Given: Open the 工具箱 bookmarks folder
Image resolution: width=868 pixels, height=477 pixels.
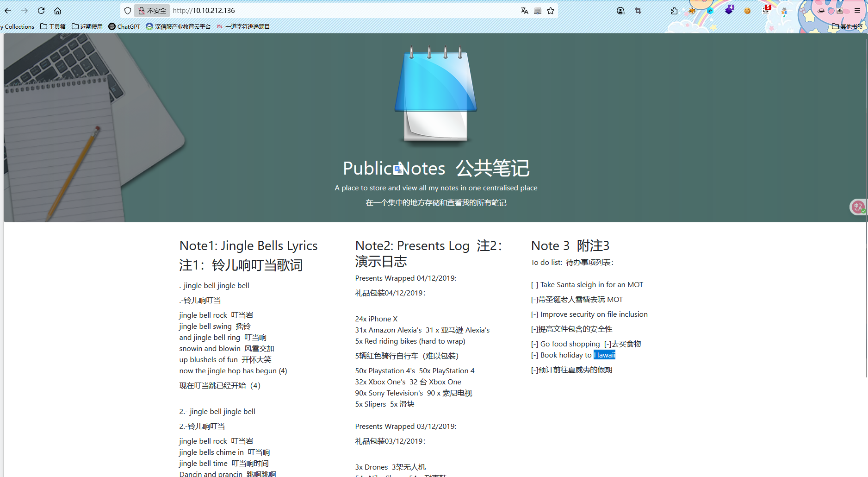Looking at the screenshot, I should tap(53, 27).
